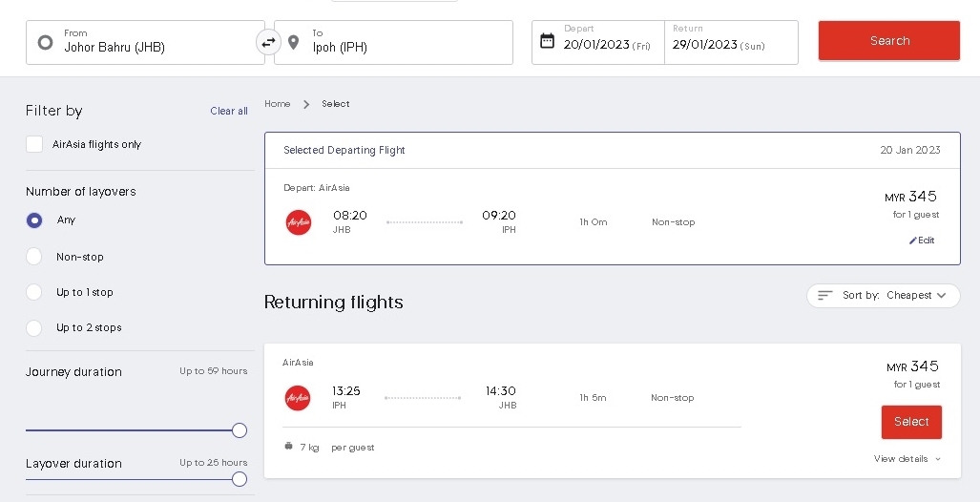This screenshot has width=980, height=502.
Task: Clear all filters
Action: (229, 111)
